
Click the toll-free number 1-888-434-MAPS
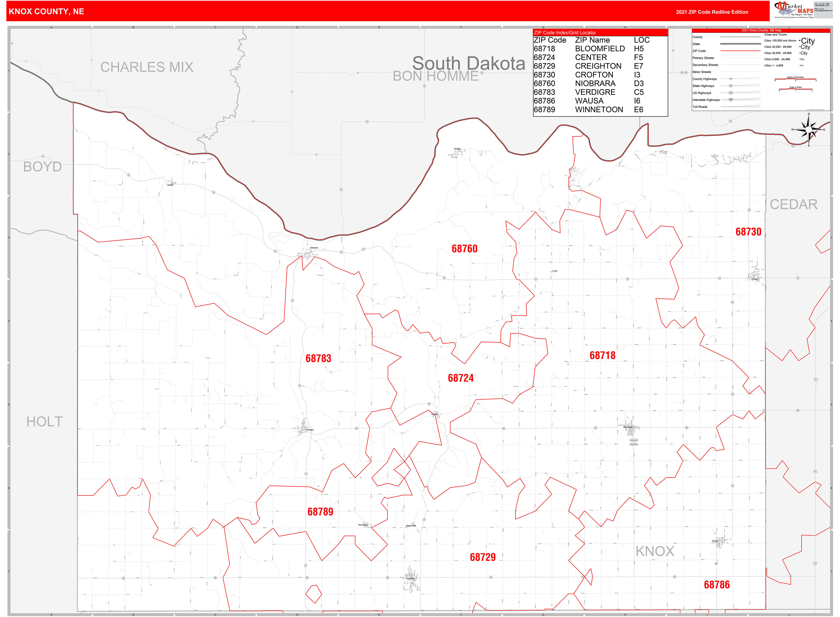pos(822,6)
